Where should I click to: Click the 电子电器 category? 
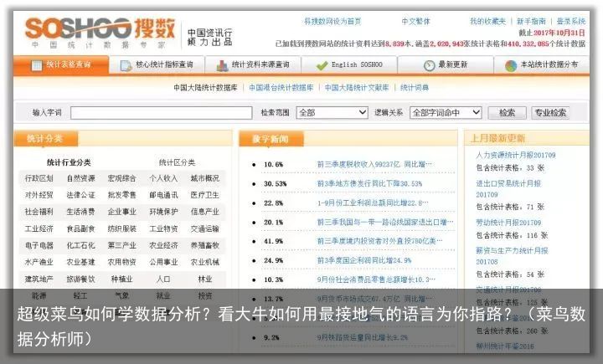pos(39,245)
